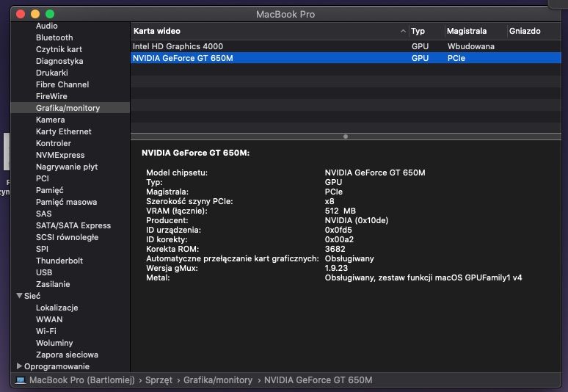The image size is (568, 392).
Task: Open Czytnik kart in sidebar
Action: click(x=59, y=49)
